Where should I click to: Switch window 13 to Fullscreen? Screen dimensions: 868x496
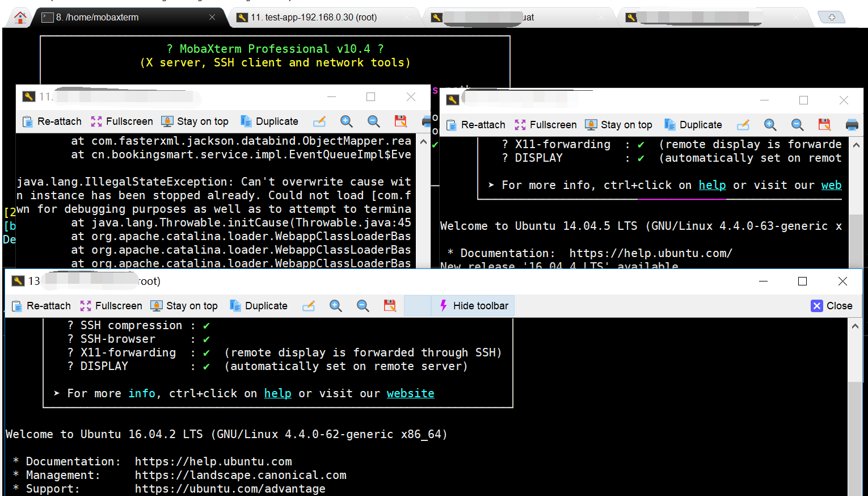111,306
